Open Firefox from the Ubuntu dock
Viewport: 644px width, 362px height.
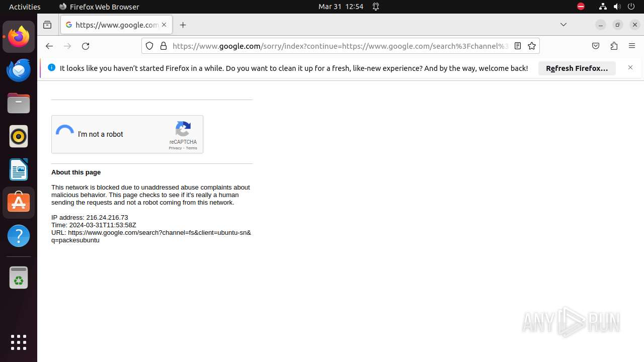pos(19,37)
